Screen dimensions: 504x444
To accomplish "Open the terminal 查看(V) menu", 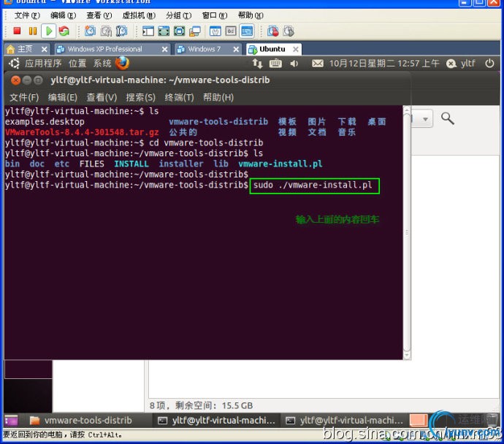I will coord(102,97).
